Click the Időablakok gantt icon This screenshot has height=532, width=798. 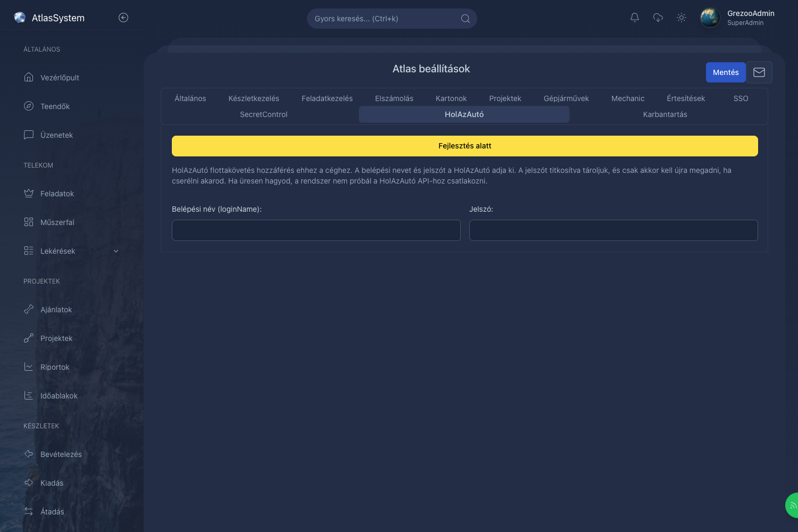pos(29,395)
